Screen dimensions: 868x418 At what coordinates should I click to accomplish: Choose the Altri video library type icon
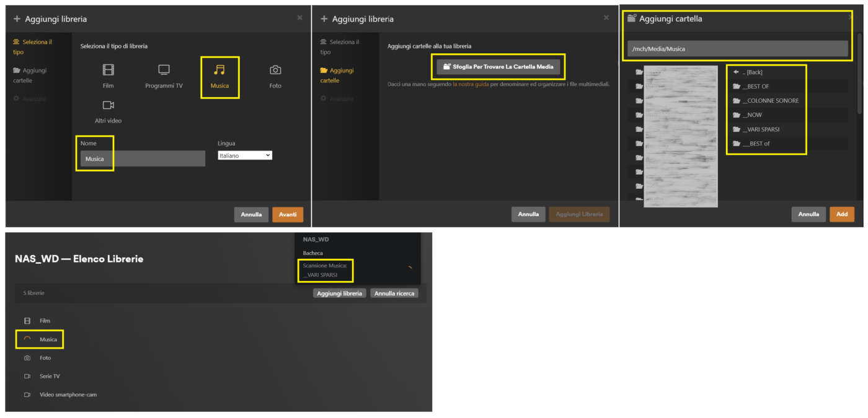click(x=108, y=105)
